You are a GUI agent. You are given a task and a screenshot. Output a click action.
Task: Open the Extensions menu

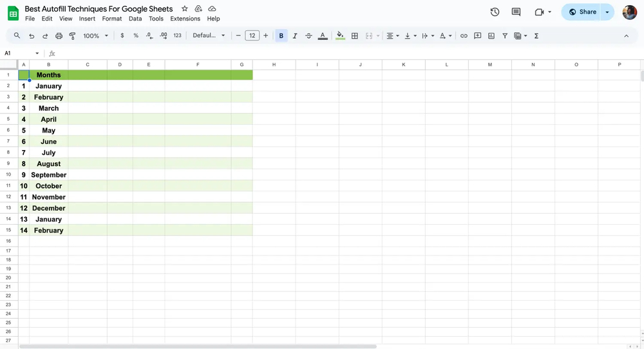185,19
